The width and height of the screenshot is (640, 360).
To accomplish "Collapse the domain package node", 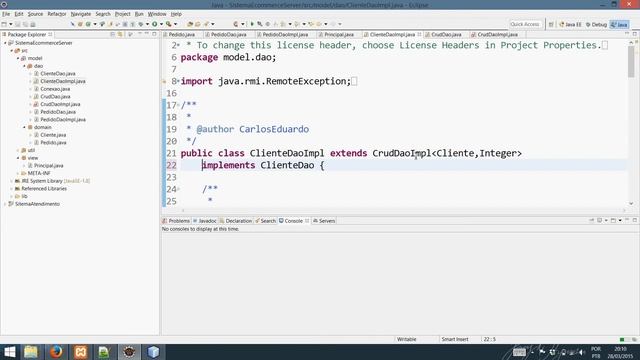I will tap(24, 127).
